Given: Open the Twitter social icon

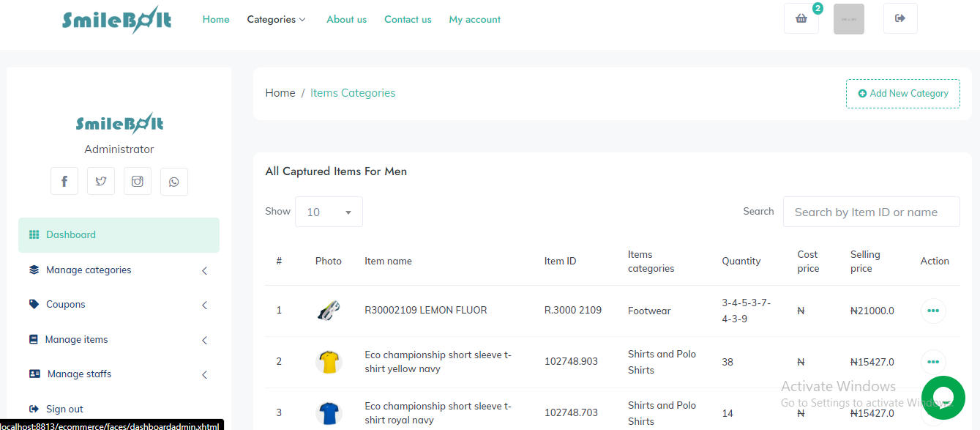Looking at the screenshot, I should 101,182.
